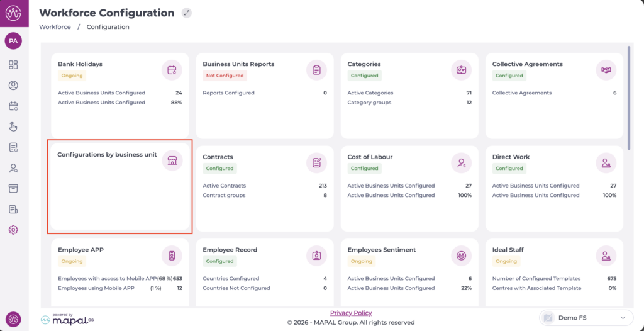Open the settings gear in sidebar
Image resolution: width=644 pixels, height=331 pixels.
(13, 230)
